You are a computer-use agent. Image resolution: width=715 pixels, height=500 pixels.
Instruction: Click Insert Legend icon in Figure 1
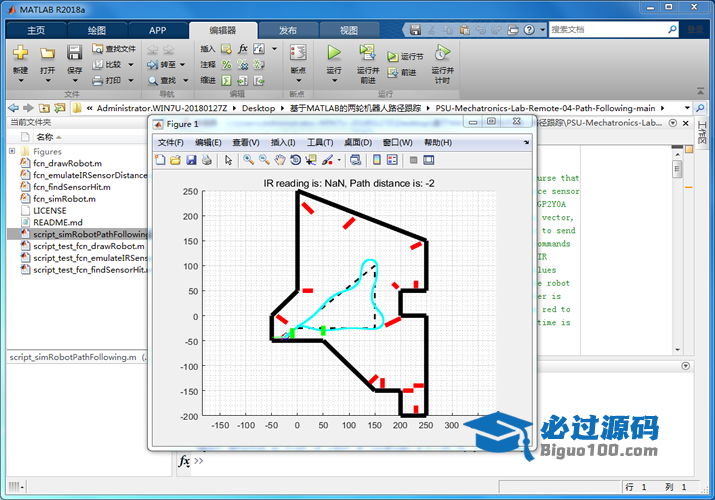pos(392,160)
